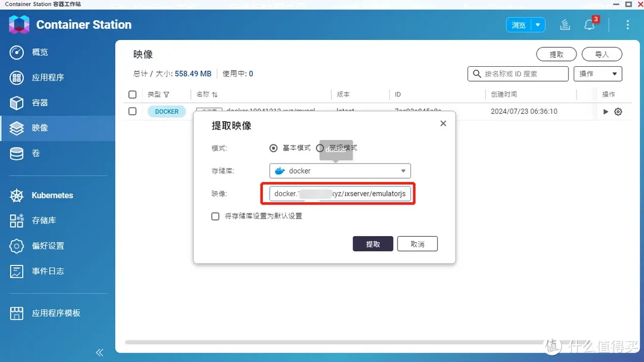Open the 操作 dropdown above the table
The image size is (644, 362).
coord(597,73)
